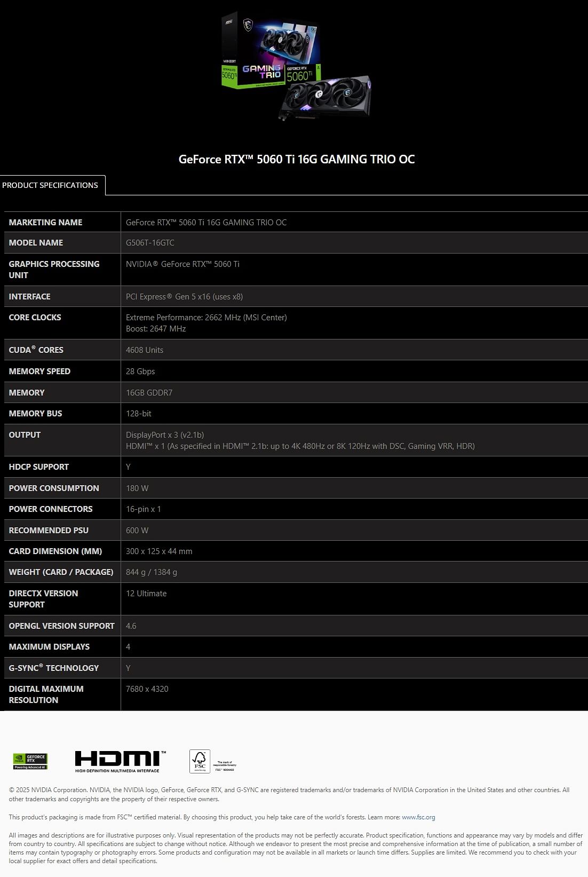This screenshot has height=877, width=588.
Task: Click the MEMORY SPEED row label
Action: [x=39, y=371]
